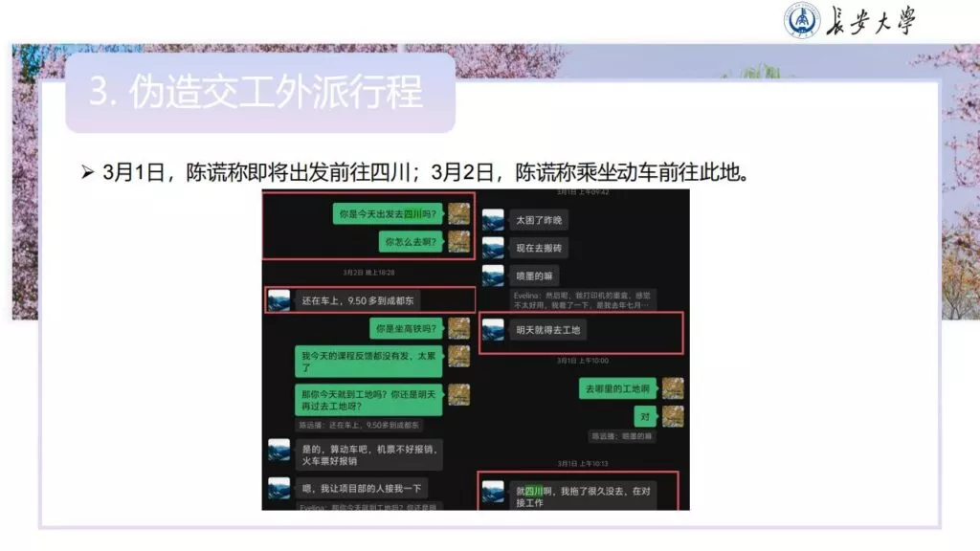This screenshot has height=551, width=980.
Task: Click the quoted Evelina reply under '喷墨的嘛'
Action: [582, 300]
